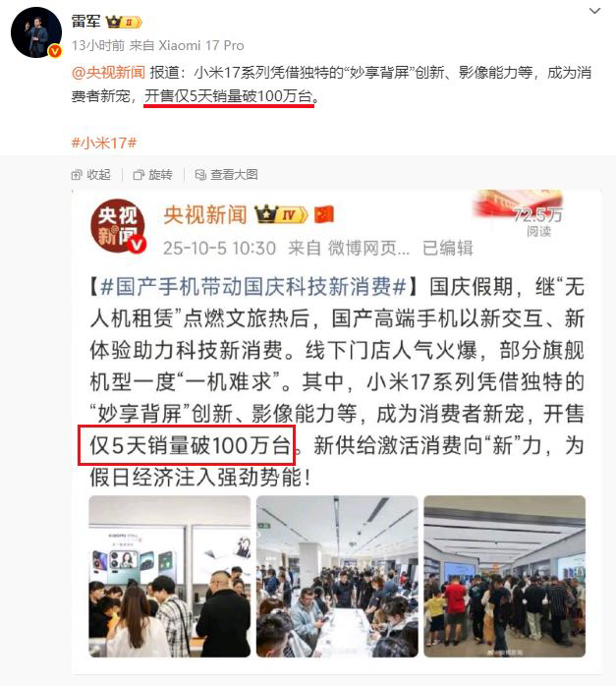Screen dimensions: 616x686
Task: Open Lei Jun's profile avatar
Action: (36, 32)
